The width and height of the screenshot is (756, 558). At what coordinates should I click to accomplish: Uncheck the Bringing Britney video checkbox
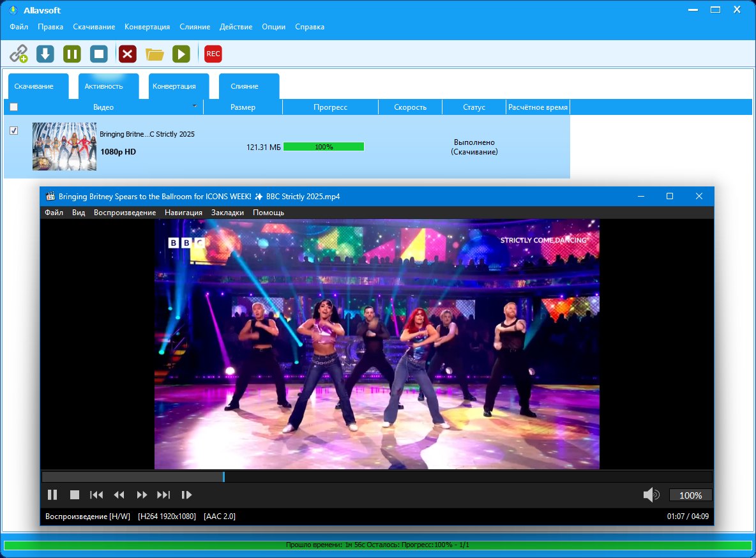point(14,131)
